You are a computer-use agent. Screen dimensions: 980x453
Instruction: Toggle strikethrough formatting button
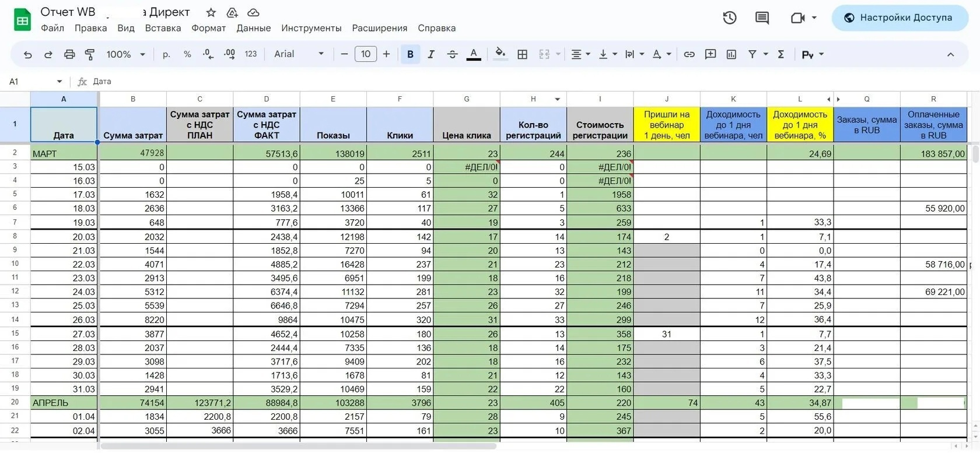pos(452,54)
